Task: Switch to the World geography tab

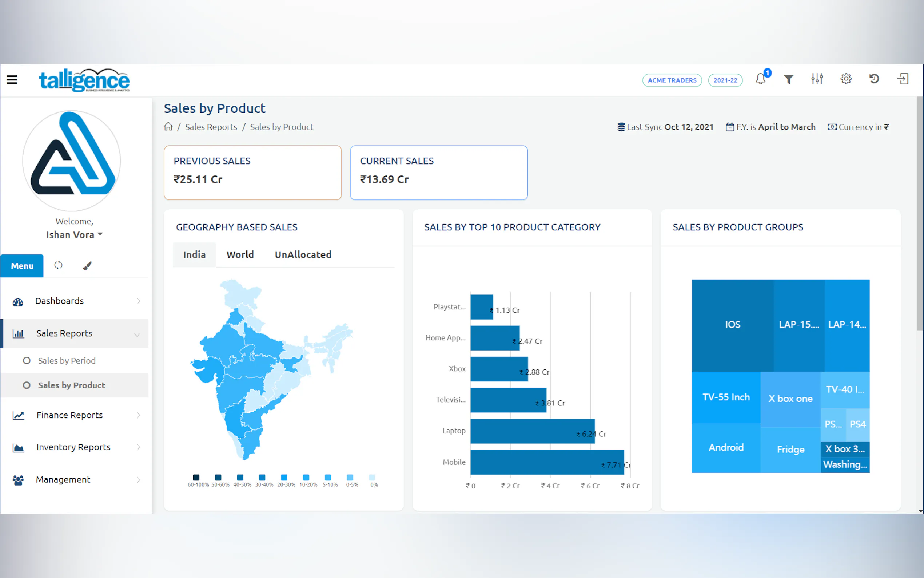Action: (x=240, y=254)
